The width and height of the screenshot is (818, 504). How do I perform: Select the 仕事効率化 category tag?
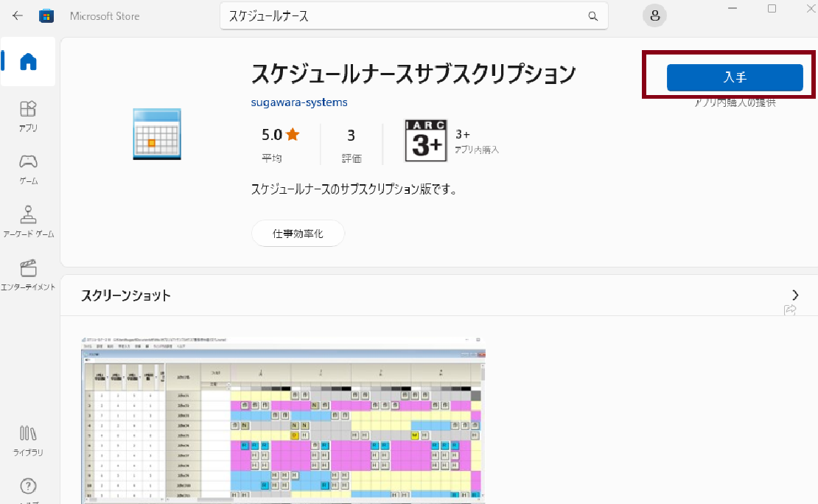[x=298, y=234]
